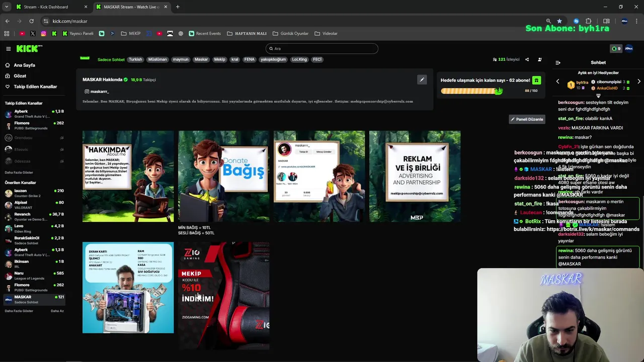Show previous top gifters with left arrow
Image resolution: width=644 pixels, height=362 pixels.
click(x=557, y=81)
